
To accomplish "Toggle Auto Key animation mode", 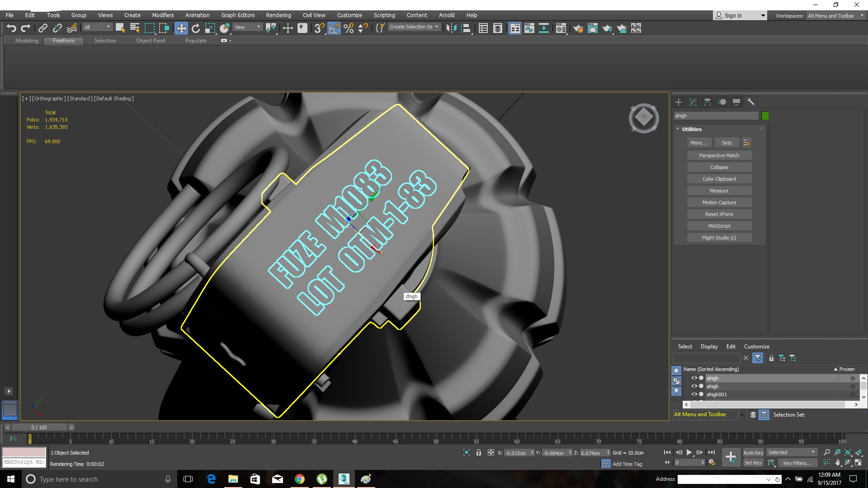I will click(x=753, y=452).
